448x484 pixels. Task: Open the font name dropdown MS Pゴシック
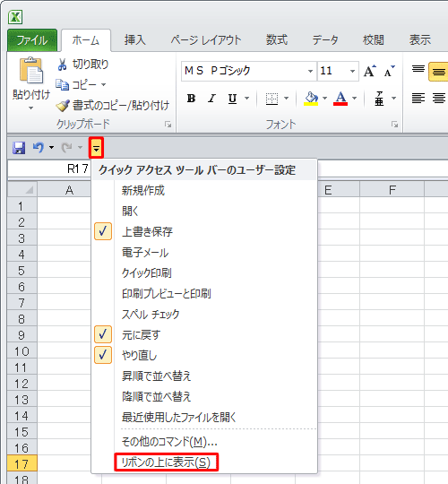click(x=310, y=72)
